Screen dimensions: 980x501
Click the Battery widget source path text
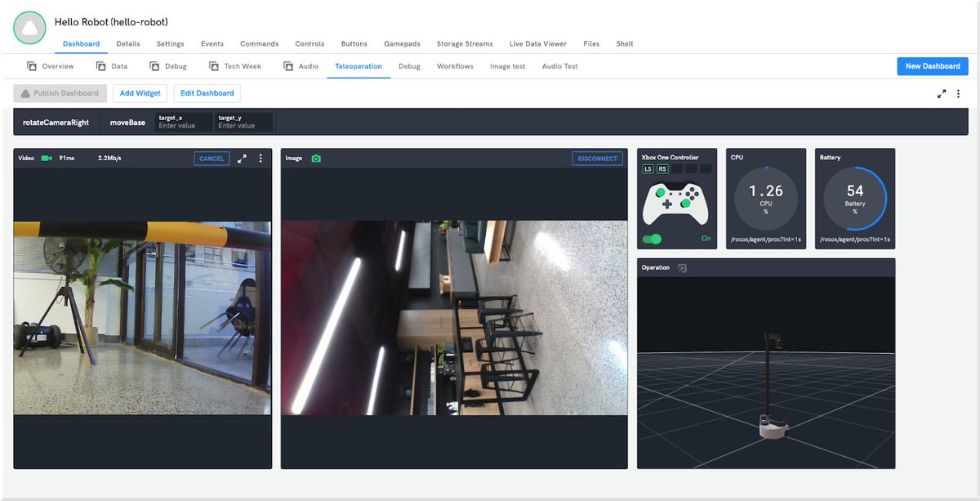(x=855, y=239)
